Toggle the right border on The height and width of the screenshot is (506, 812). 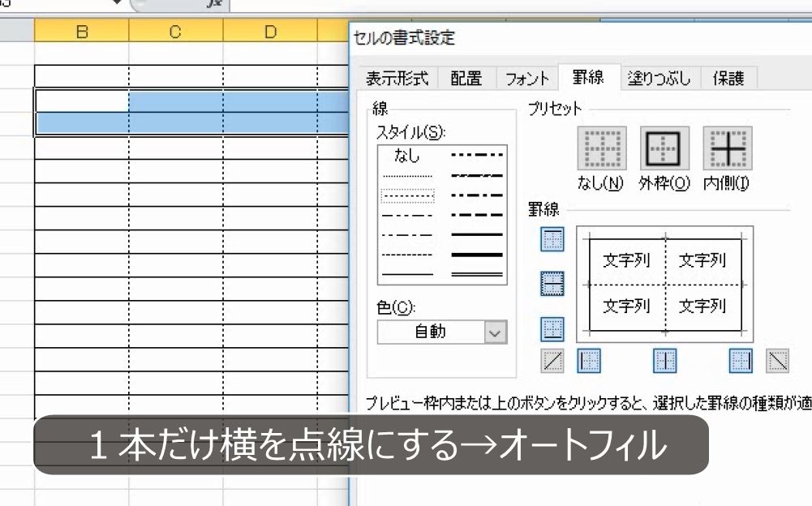tap(739, 362)
